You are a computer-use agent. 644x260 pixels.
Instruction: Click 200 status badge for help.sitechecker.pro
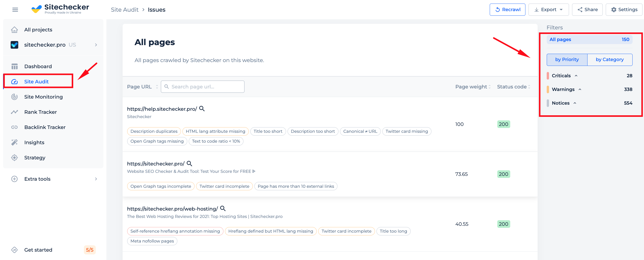pyautogui.click(x=503, y=124)
